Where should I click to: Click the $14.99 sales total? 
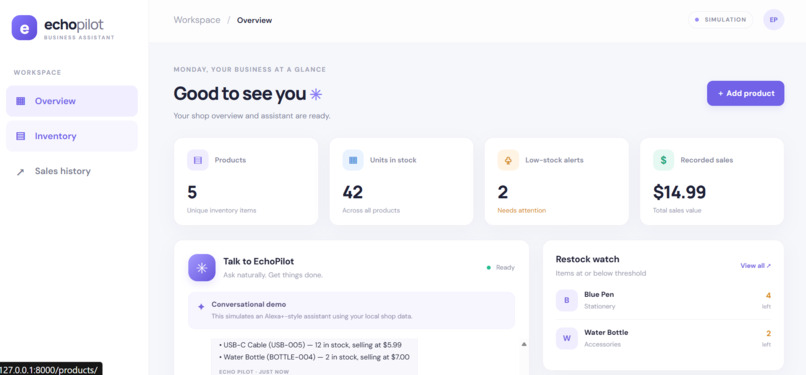680,193
